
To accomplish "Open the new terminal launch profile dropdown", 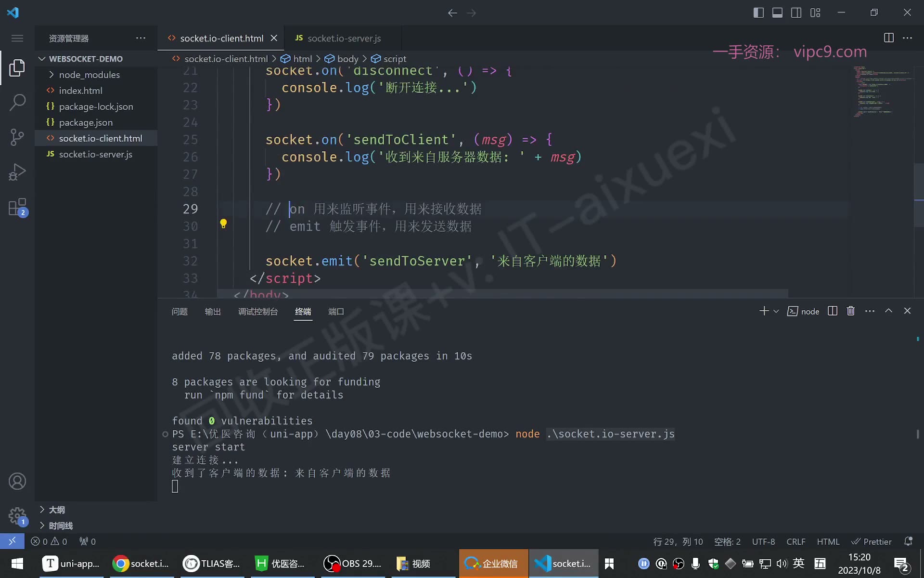I will coord(776,311).
